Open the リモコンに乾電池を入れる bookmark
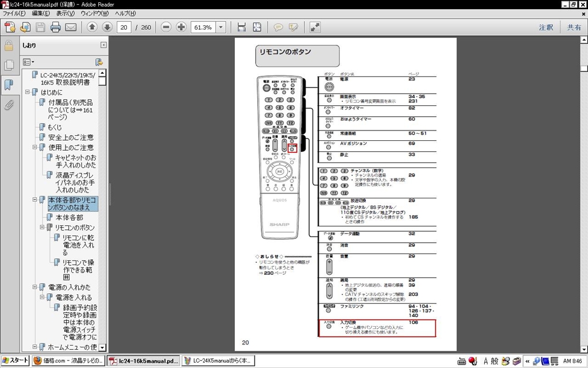 [x=78, y=245]
